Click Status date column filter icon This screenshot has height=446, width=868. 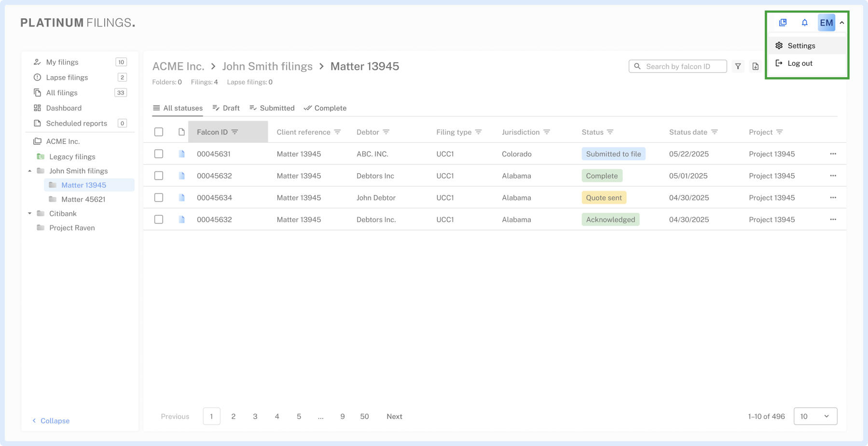(x=715, y=132)
